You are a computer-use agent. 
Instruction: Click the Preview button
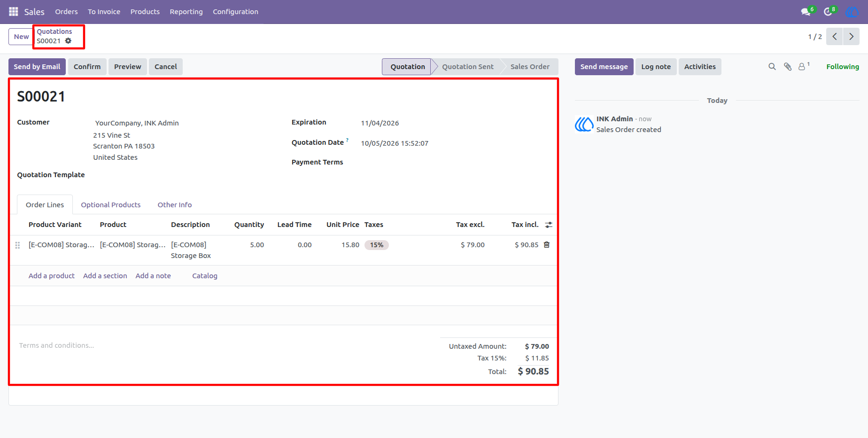pyautogui.click(x=128, y=67)
